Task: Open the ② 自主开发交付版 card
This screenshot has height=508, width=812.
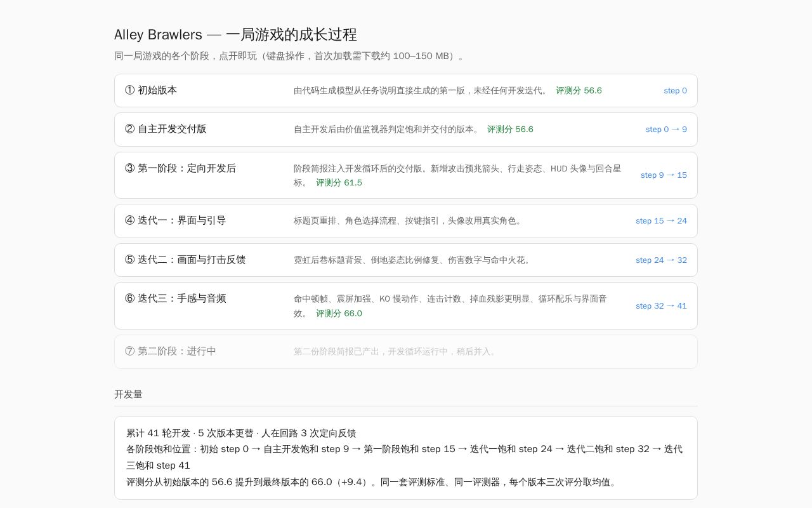Action: [406, 130]
